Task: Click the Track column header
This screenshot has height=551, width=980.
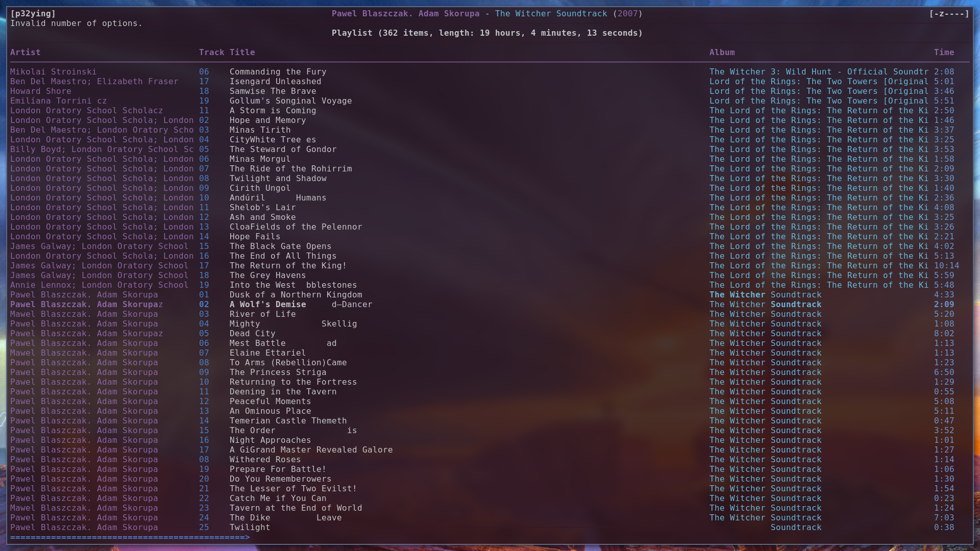Action: (x=212, y=52)
